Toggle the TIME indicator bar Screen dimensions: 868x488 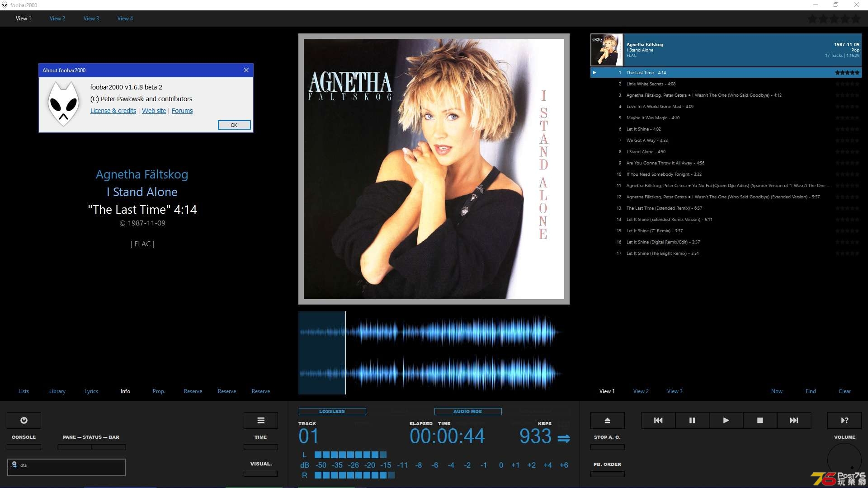point(261,447)
